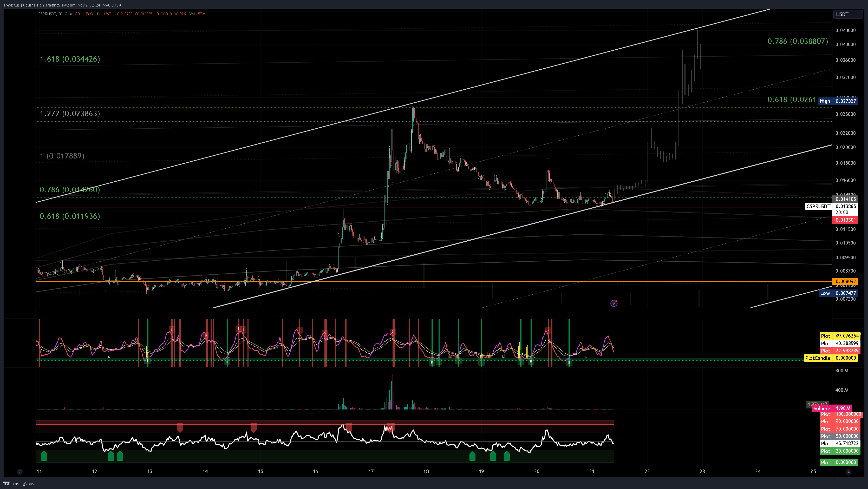Click date 14 on time axis
Screen dimensions: 868x489
coord(205,472)
